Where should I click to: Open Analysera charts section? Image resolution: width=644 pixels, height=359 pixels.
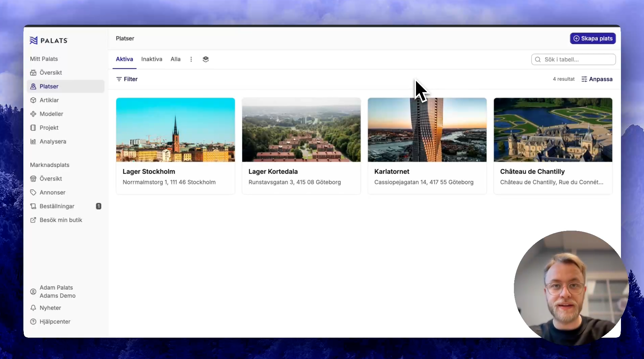[x=53, y=141]
